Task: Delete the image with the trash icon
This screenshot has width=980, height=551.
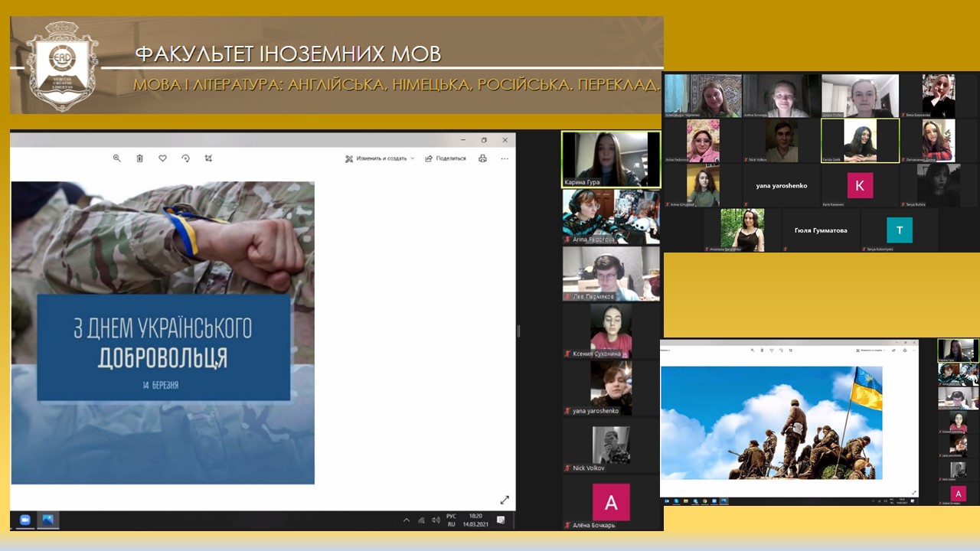Action: click(139, 158)
